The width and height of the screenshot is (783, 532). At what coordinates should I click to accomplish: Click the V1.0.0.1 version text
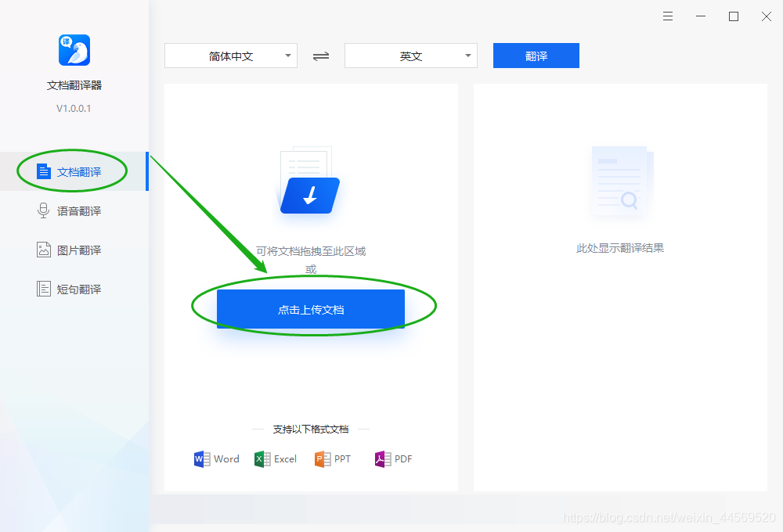(x=74, y=108)
